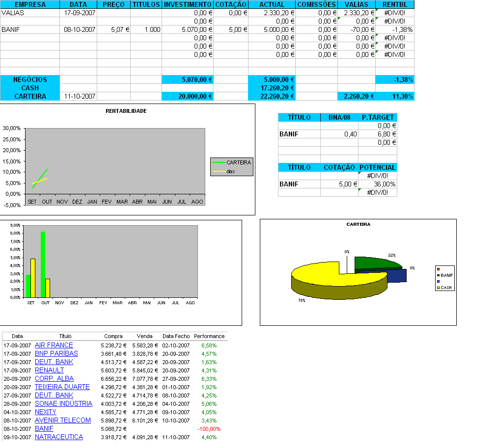Select the VALIAS company cell

[x=30, y=13]
